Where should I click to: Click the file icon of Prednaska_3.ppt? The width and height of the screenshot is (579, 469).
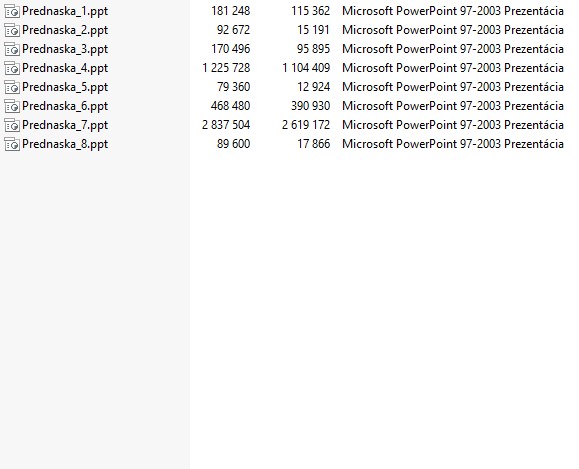point(12,49)
